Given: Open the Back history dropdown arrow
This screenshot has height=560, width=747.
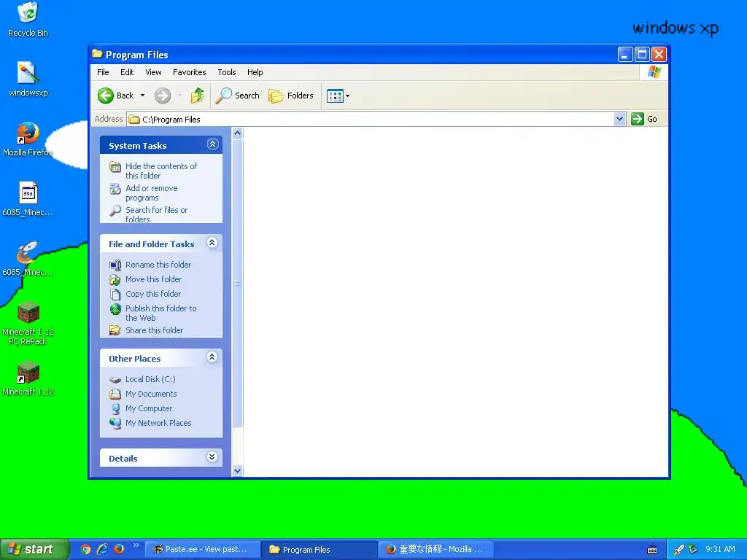Looking at the screenshot, I should tap(142, 96).
